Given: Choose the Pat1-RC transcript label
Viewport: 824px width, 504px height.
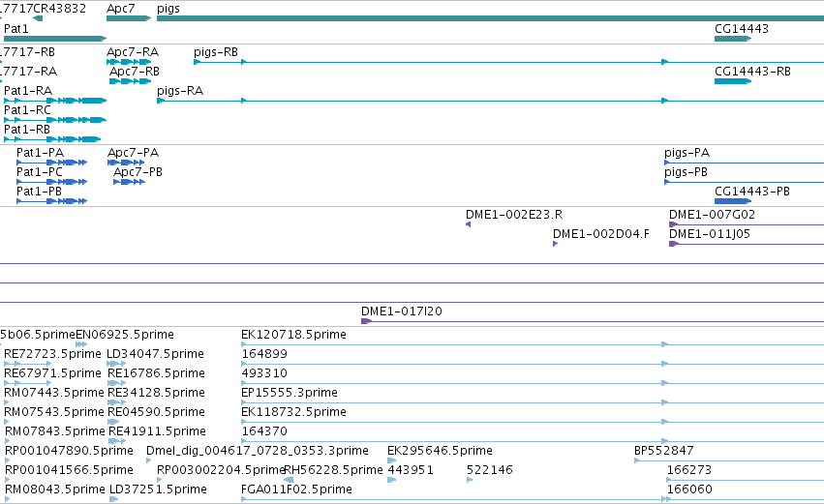Looking at the screenshot, I should pos(27,110).
